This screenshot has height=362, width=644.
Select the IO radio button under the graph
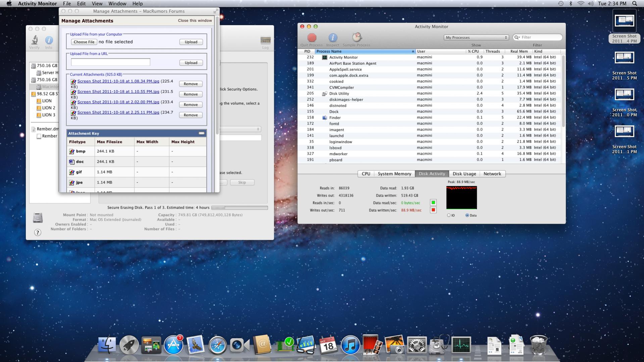coord(449,215)
